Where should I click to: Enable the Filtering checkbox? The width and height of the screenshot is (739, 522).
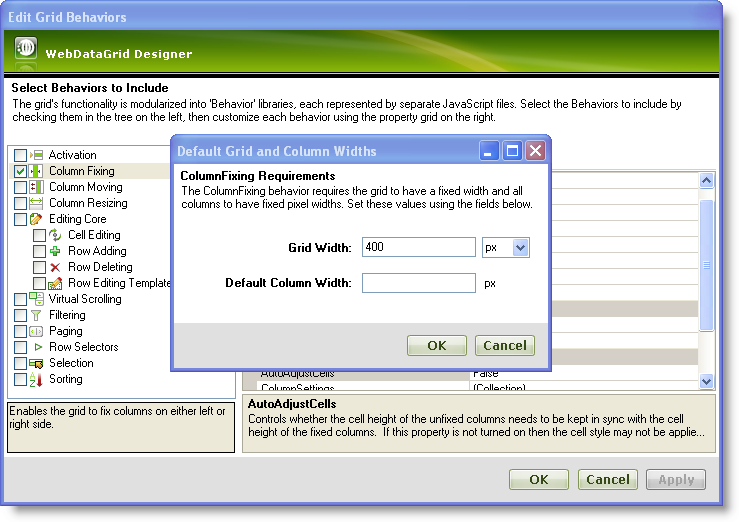(x=20, y=315)
